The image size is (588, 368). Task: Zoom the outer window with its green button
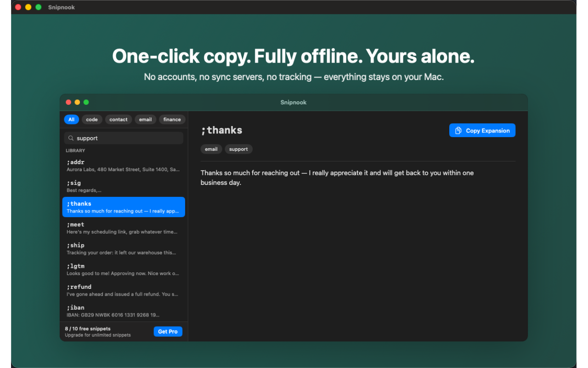[x=39, y=7]
